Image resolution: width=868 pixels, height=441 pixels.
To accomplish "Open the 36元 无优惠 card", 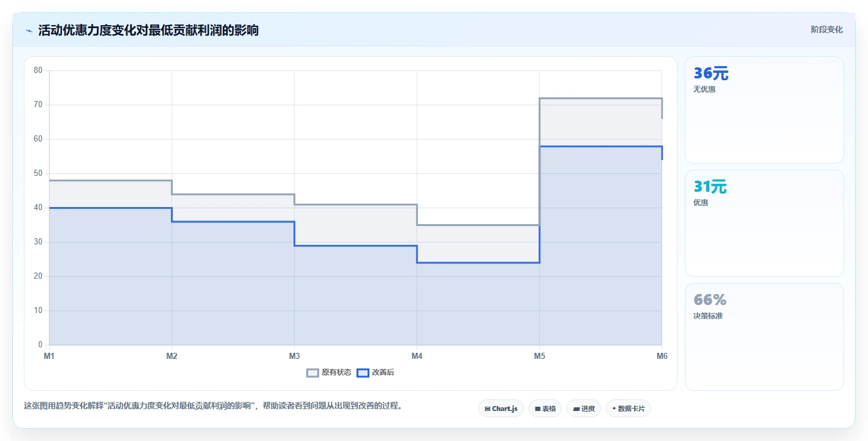I will 764,110.
